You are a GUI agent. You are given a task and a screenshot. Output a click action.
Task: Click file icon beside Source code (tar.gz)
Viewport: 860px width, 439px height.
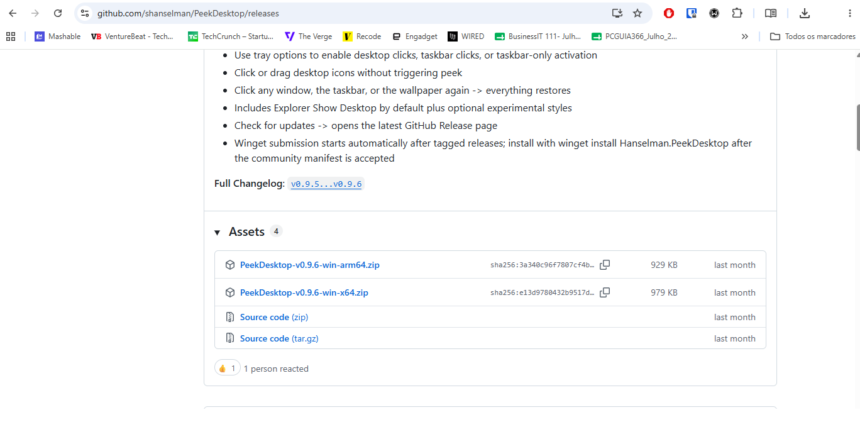click(230, 339)
